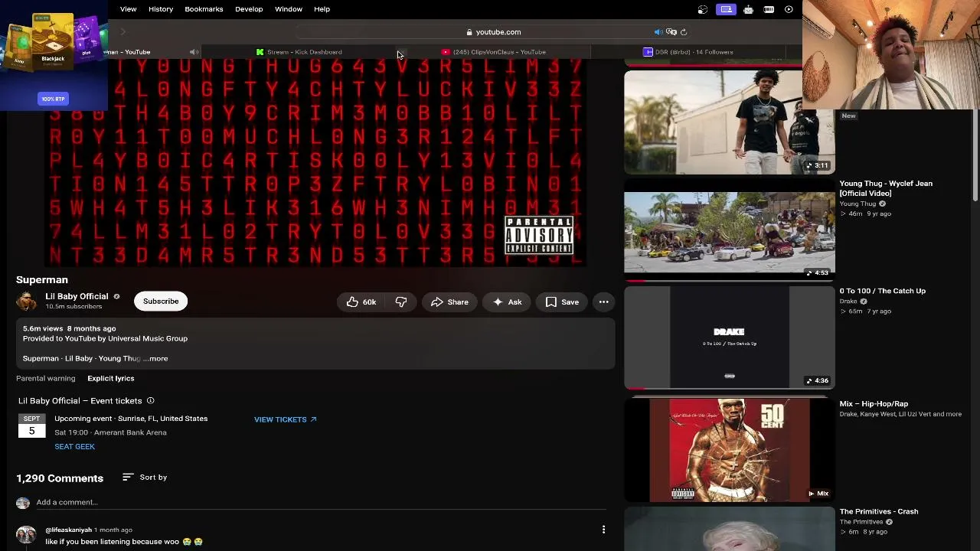The width and height of the screenshot is (980, 551).
Task: Click the keyboard-like icon in menu bar
Action: pos(769,9)
